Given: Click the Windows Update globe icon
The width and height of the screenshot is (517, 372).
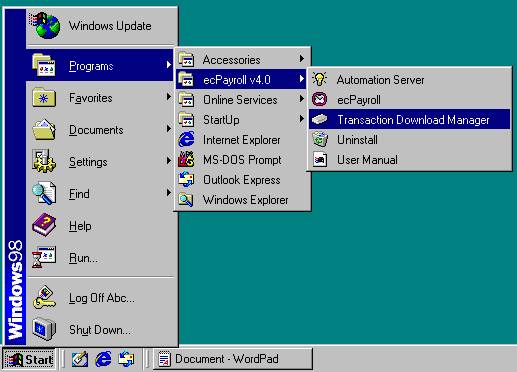Looking at the screenshot, I should pos(45,25).
